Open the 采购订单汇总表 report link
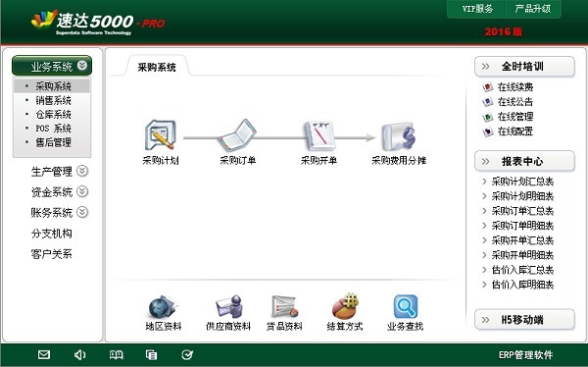This screenshot has height=367, width=588. (522, 211)
